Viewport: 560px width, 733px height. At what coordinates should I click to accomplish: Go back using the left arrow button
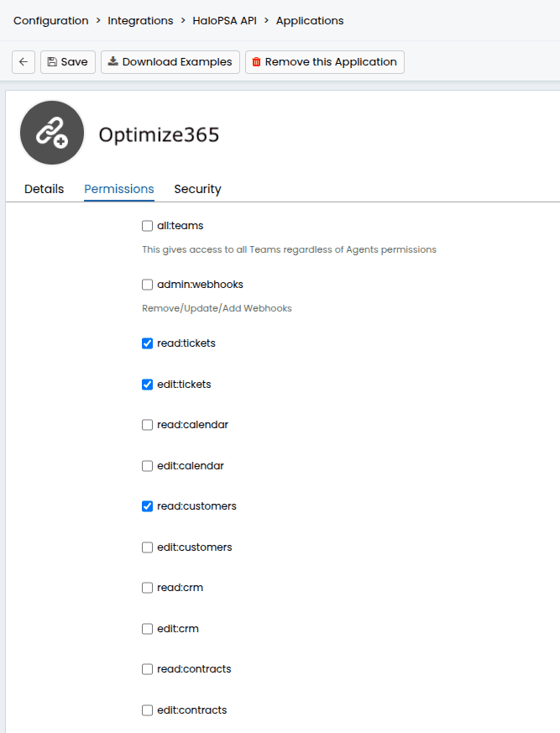(24, 62)
